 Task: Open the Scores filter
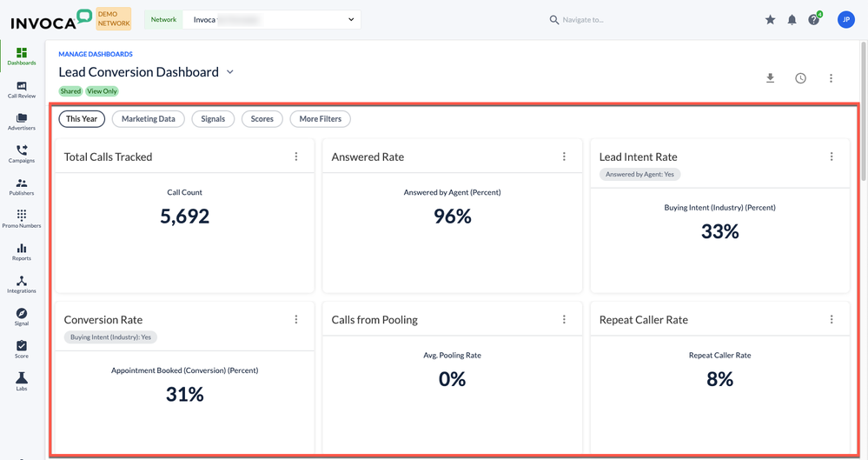point(262,118)
